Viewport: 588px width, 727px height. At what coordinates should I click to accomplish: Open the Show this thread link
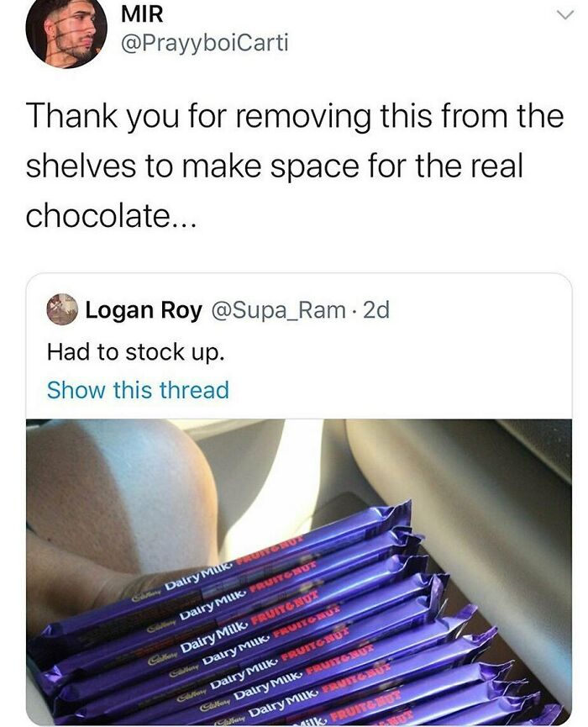[x=138, y=390]
